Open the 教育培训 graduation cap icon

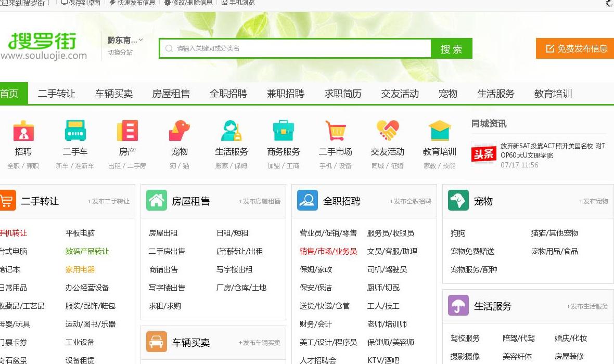point(439,131)
